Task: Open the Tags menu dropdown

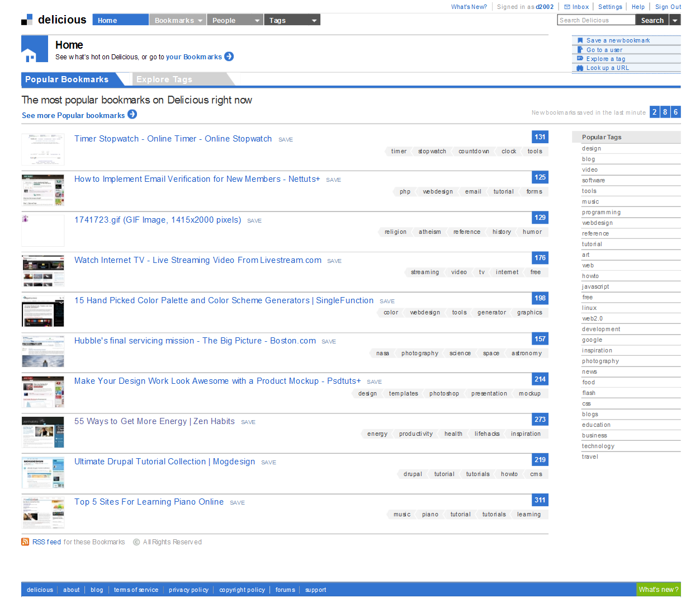Action: tap(314, 21)
